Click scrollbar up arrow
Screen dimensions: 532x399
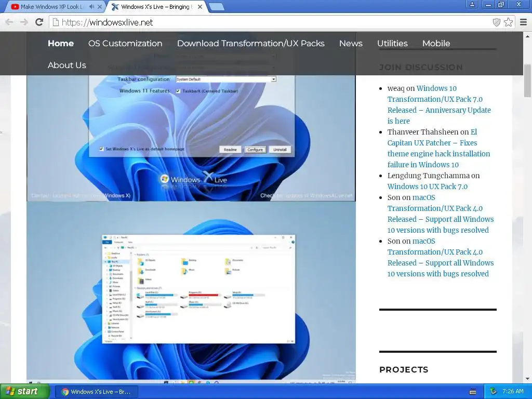pos(528,36)
